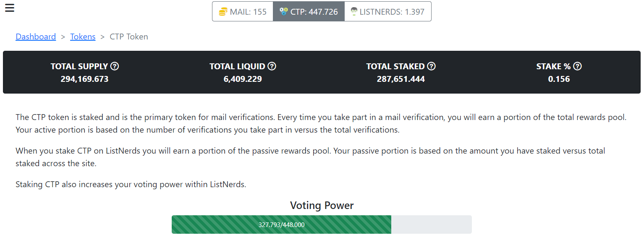Select the CTP Token breadcrumb text
This screenshot has height=235, width=644.
(x=129, y=37)
